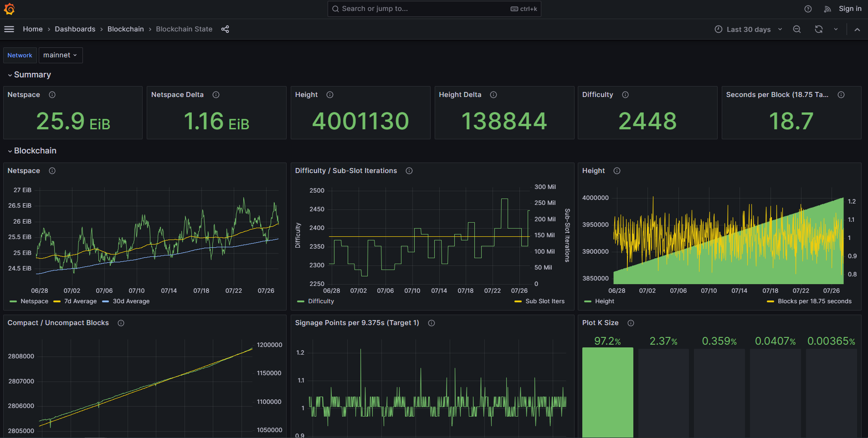Click the Home breadcrumb link

(x=33, y=29)
